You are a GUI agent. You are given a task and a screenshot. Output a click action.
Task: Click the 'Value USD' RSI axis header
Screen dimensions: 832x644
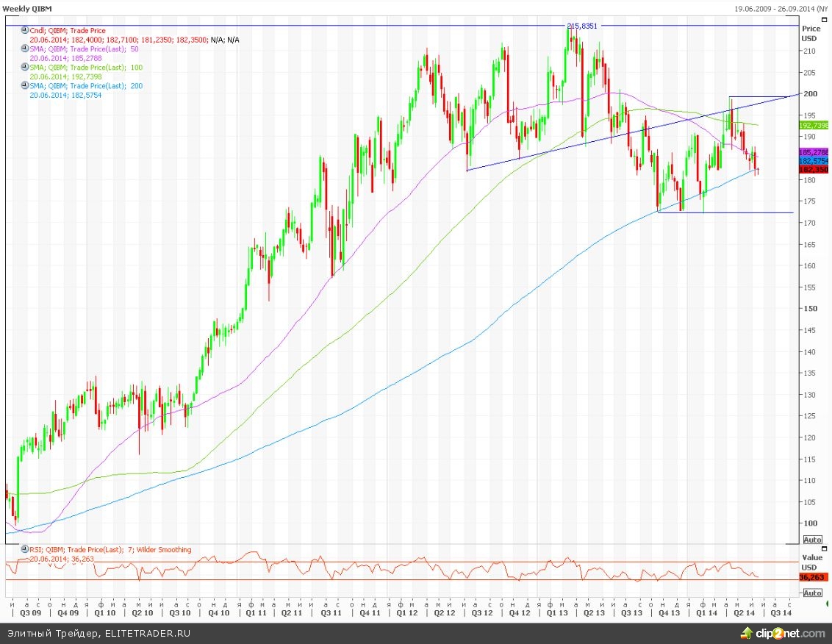pyautogui.click(x=811, y=562)
